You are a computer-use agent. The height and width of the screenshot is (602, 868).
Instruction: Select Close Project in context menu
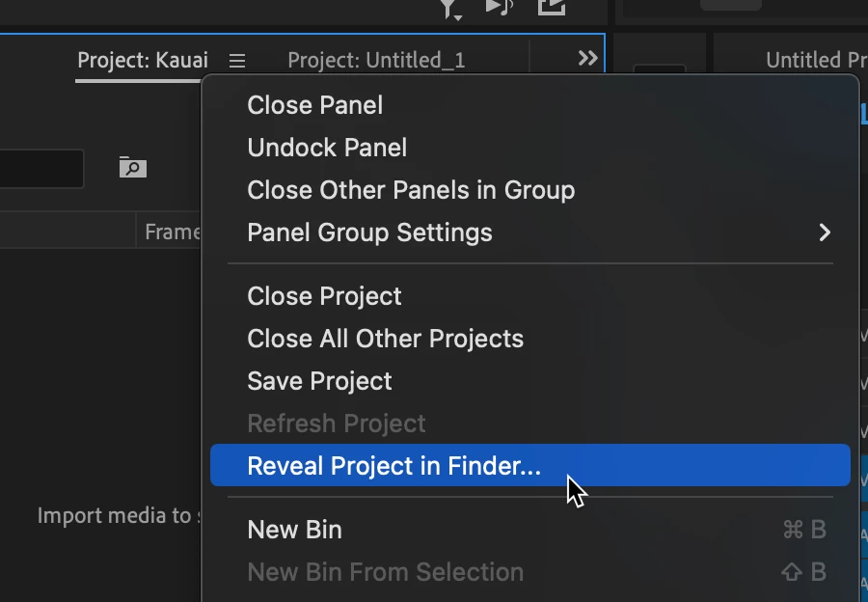(x=324, y=296)
